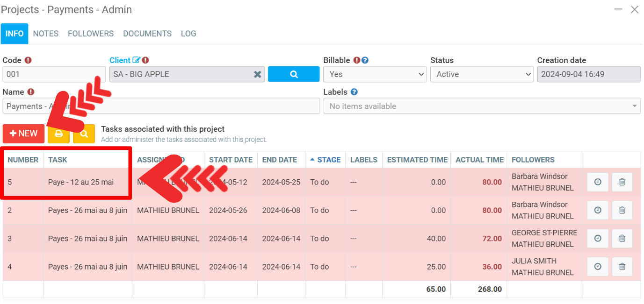Image resolution: width=644 pixels, height=304 pixels.
Task: Click the Code input field
Action: click(54, 74)
